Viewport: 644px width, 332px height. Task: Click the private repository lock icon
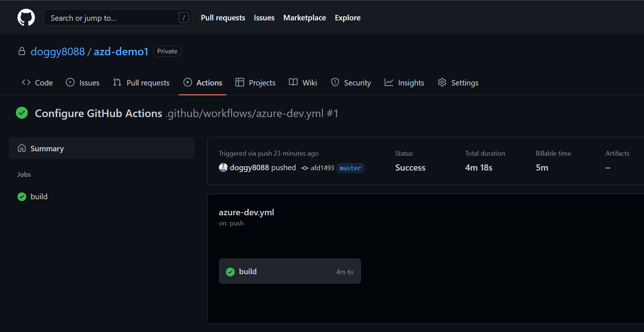(22, 51)
